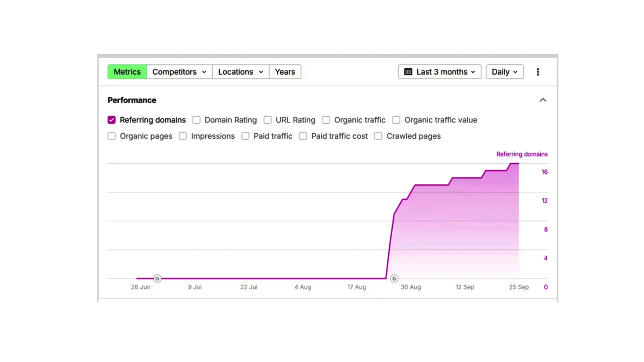Check the Impressions metric box
The image size is (644, 362).
pyautogui.click(x=183, y=136)
